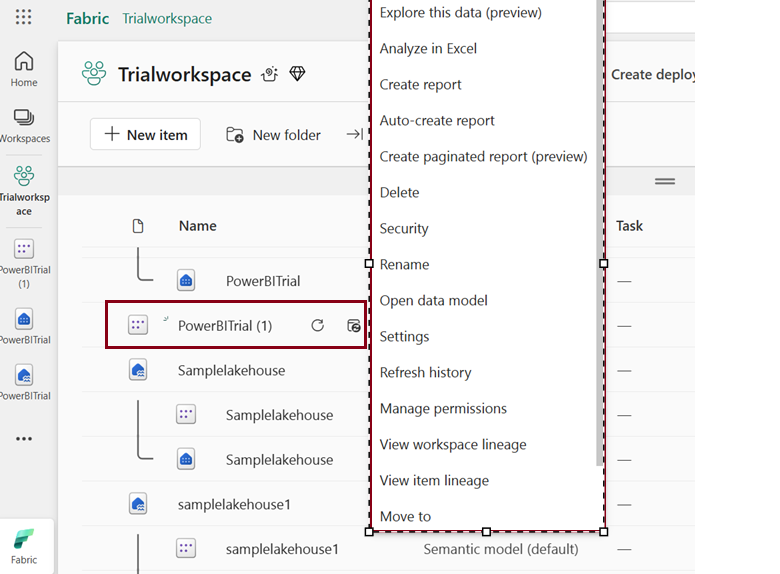Screen dimensions: 780x574
Task: Click the refresh icon beside PowerBITrial (1)
Action: (317, 325)
